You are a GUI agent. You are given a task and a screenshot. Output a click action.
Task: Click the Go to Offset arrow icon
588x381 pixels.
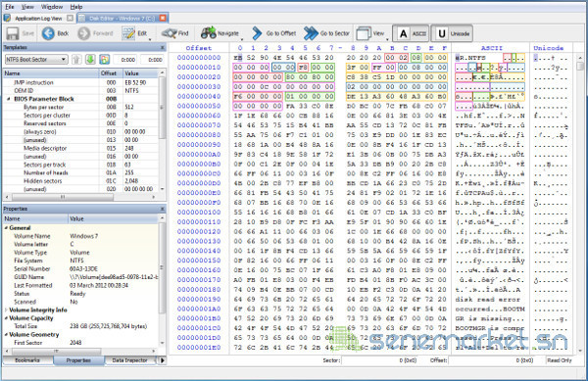tap(257, 33)
